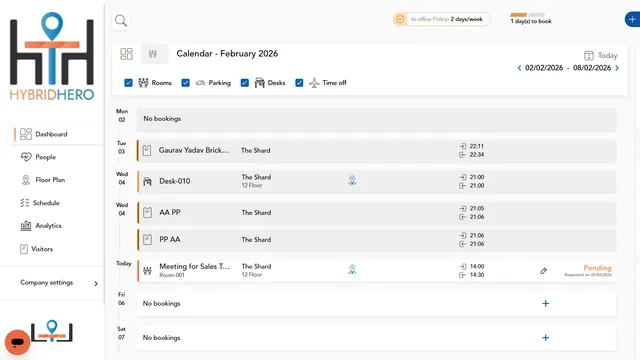Toggle the Parking checkbox
This screenshot has height=360, width=640.
click(185, 83)
